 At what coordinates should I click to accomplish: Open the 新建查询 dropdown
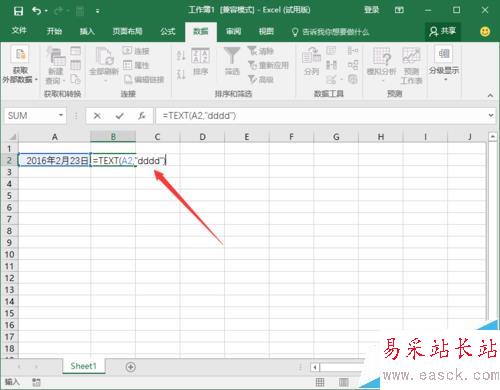click(x=56, y=66)
